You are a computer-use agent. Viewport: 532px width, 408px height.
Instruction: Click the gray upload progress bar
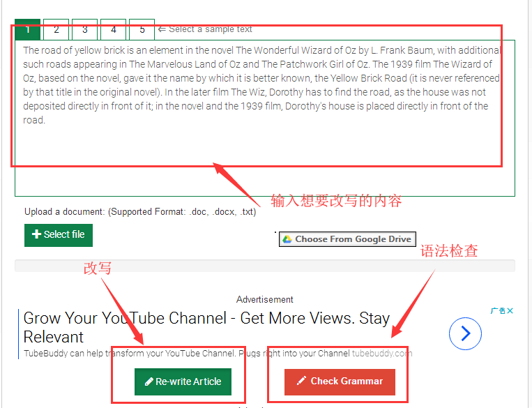click(265, 266)
